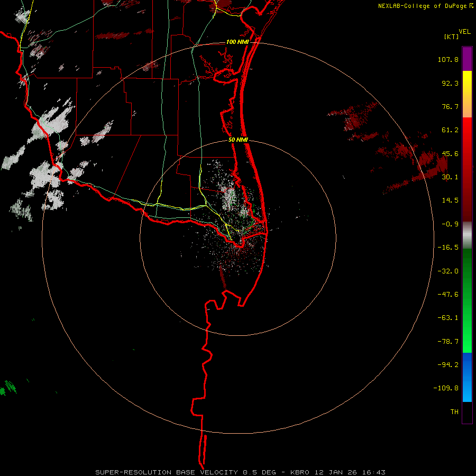Click the -0.9 velocity scale value
The image size is (476, 476).
pos(450,224)
